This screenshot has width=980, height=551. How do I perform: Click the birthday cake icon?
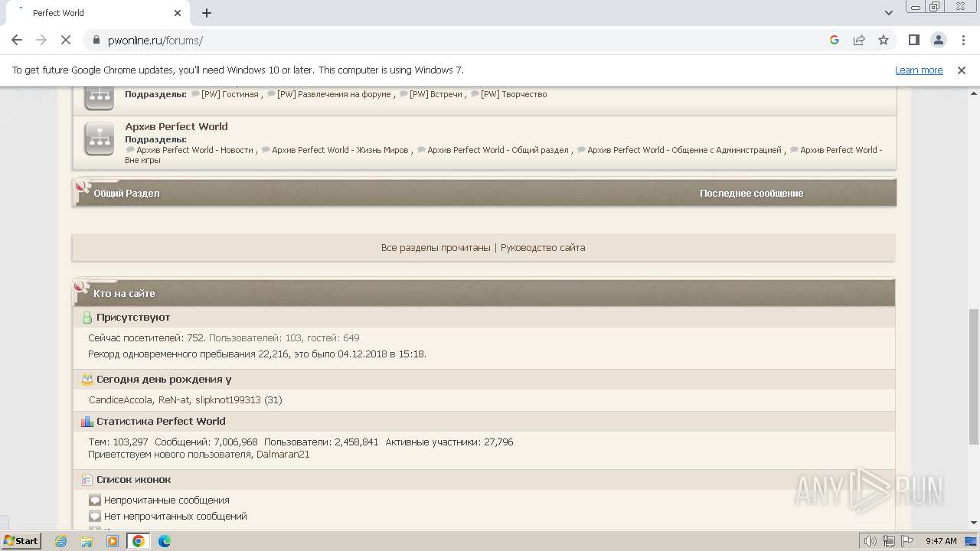(x=87, y=380)
